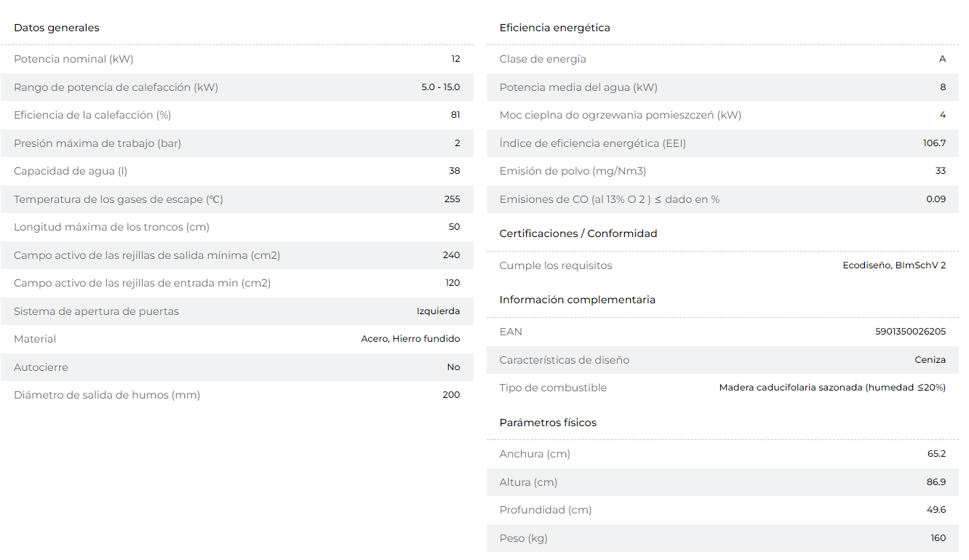The width and height of the screenshot is (969, 560).
Task: Select the Índice de eficiencia energética (EEI) label
Action: point(593,143)
